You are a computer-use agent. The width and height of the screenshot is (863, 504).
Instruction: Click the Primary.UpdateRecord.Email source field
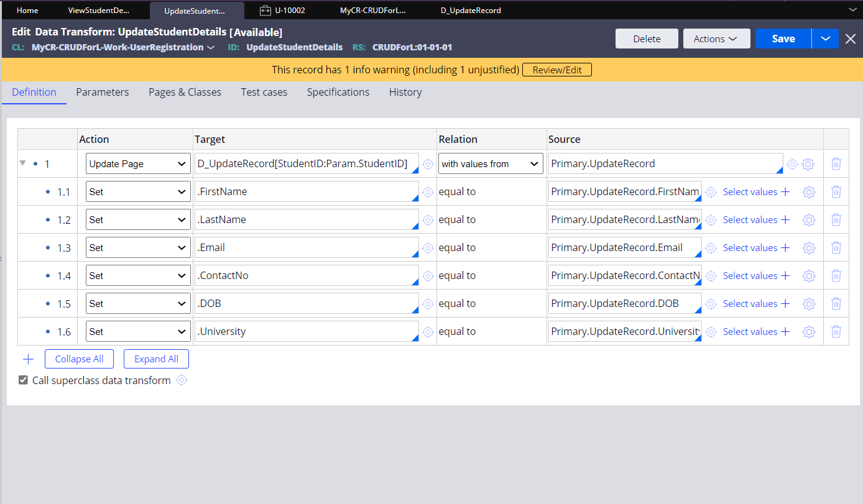[x=624, y=247]
